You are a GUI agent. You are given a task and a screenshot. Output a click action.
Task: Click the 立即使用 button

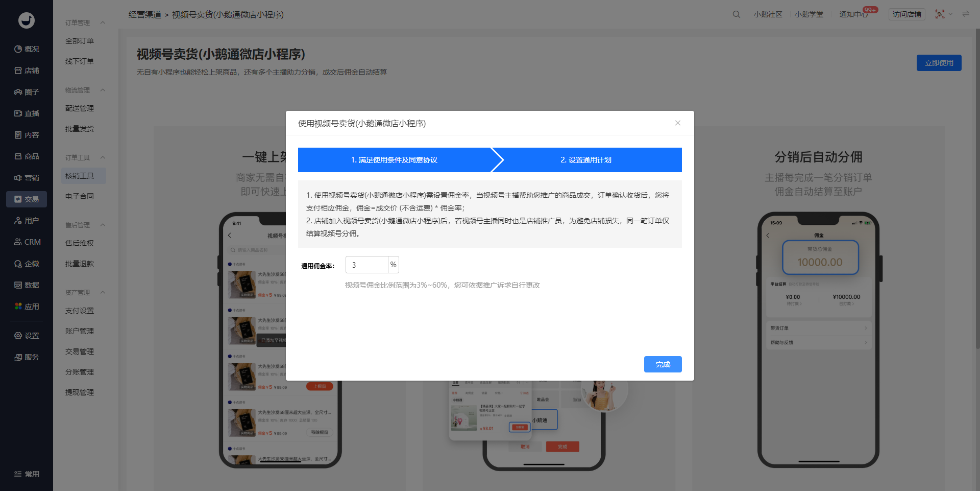[939, 63]
